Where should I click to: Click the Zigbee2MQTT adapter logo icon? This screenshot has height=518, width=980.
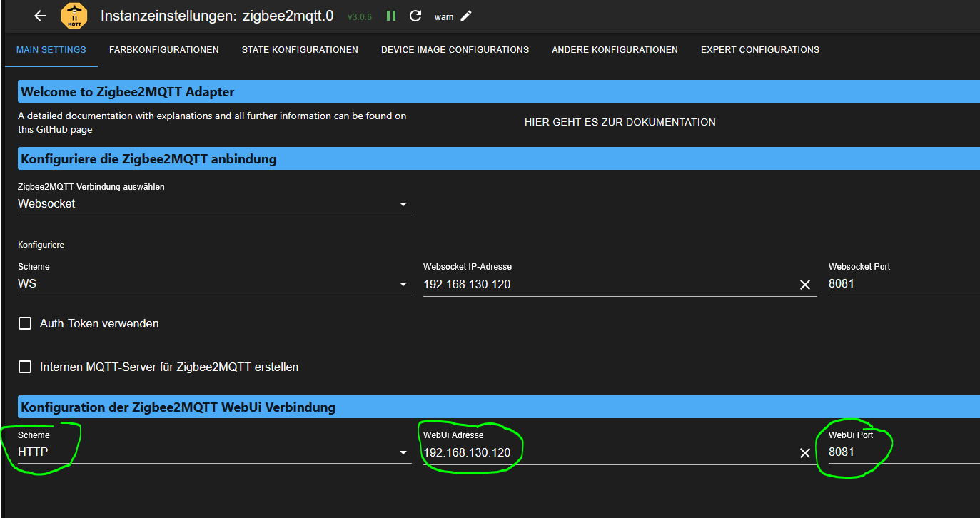74,16
